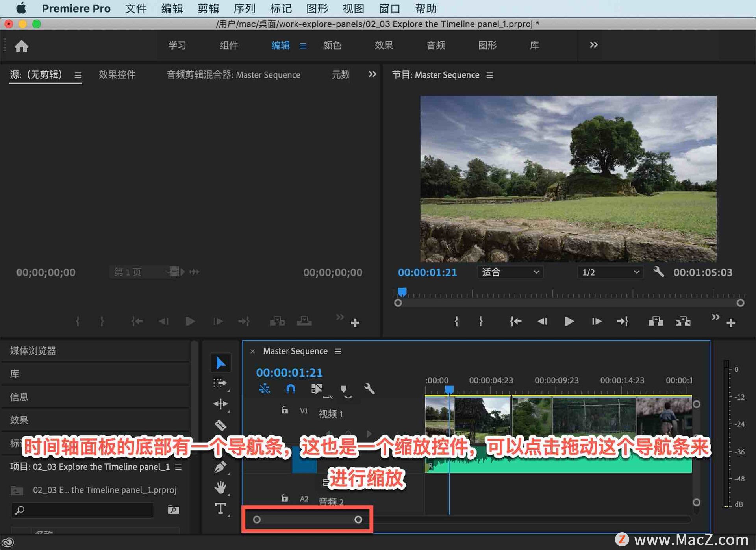Go to Out point in Program monitor
The width and height of the screenshot is (756, 550).
(x=623, y=322)
